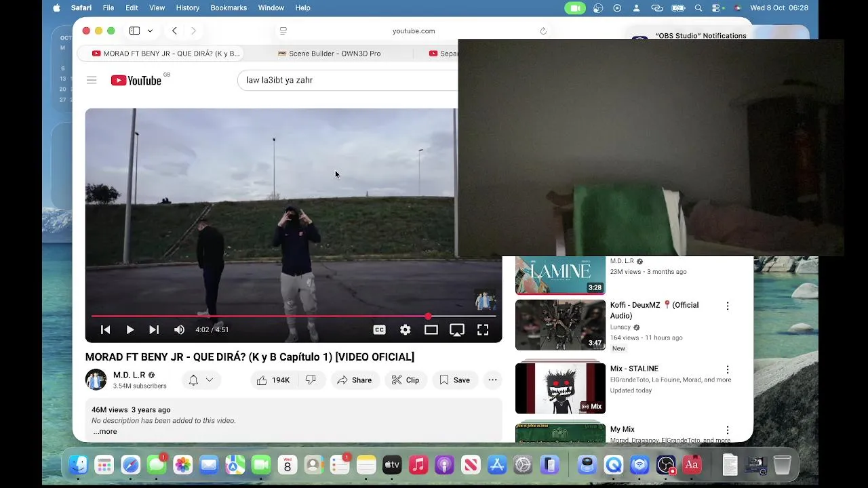
Task: Open the Window menu
Action: coord(271,7)
